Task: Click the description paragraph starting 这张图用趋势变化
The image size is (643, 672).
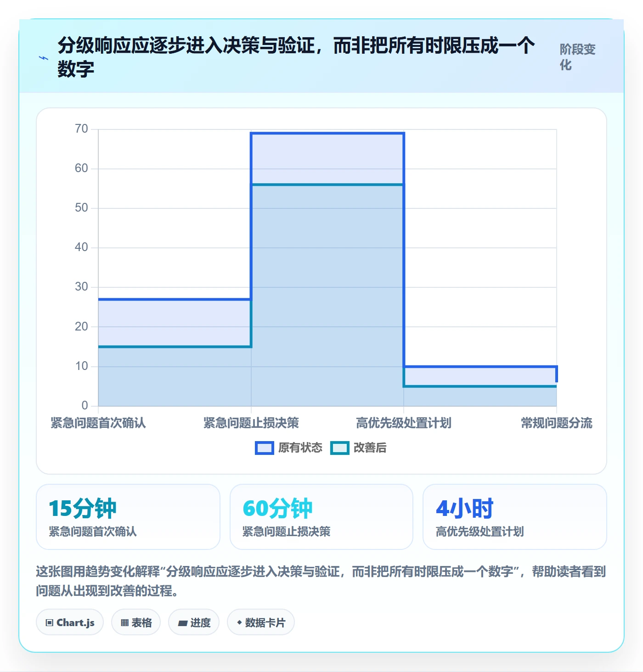Action: click(321, 581)
